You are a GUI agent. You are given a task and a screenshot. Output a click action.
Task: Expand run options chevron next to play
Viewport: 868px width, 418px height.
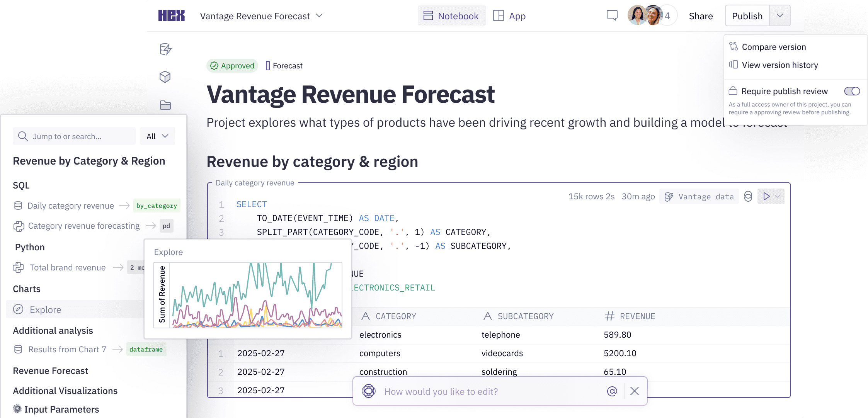(x=778, y=197)
